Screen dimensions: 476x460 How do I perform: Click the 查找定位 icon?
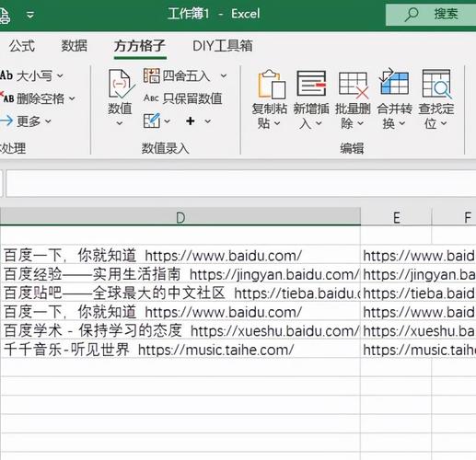tap(436, 84)
